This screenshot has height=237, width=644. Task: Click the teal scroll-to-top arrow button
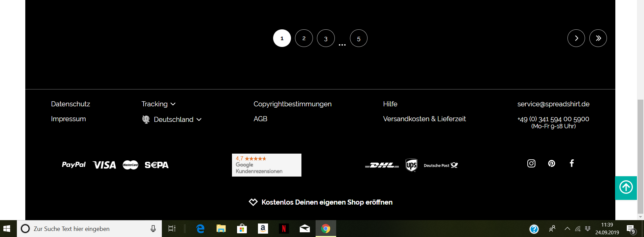click(626, 187)
